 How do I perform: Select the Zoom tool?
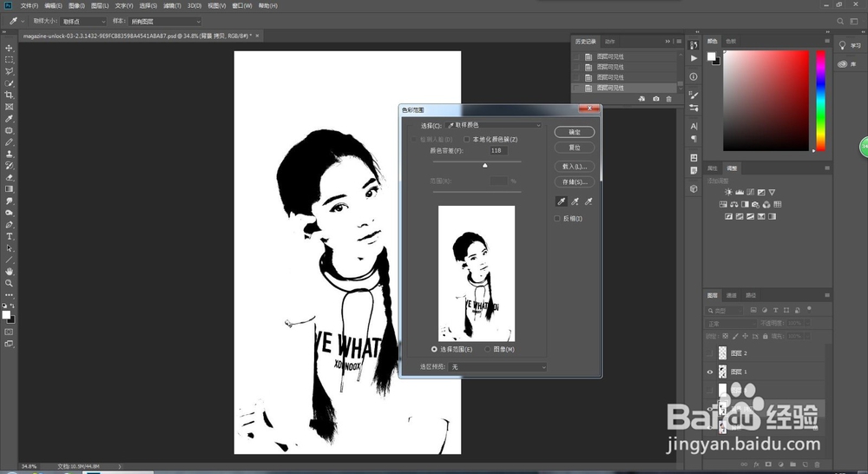point(9,283)
